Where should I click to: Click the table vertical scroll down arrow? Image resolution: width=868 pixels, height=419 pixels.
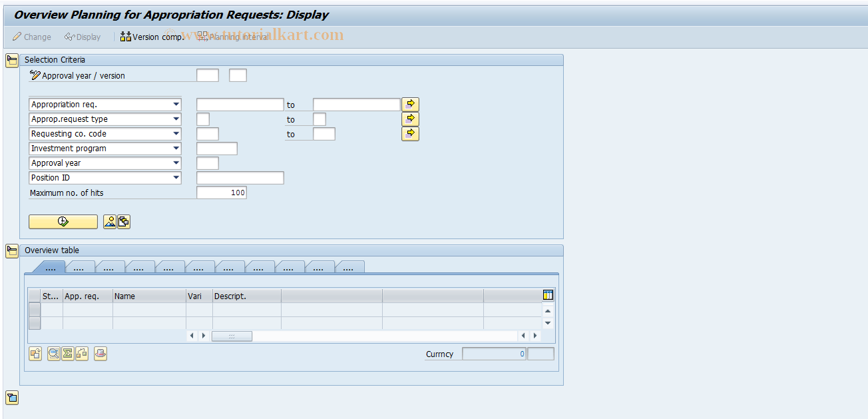pyautogui.click(x=548, y=323)
